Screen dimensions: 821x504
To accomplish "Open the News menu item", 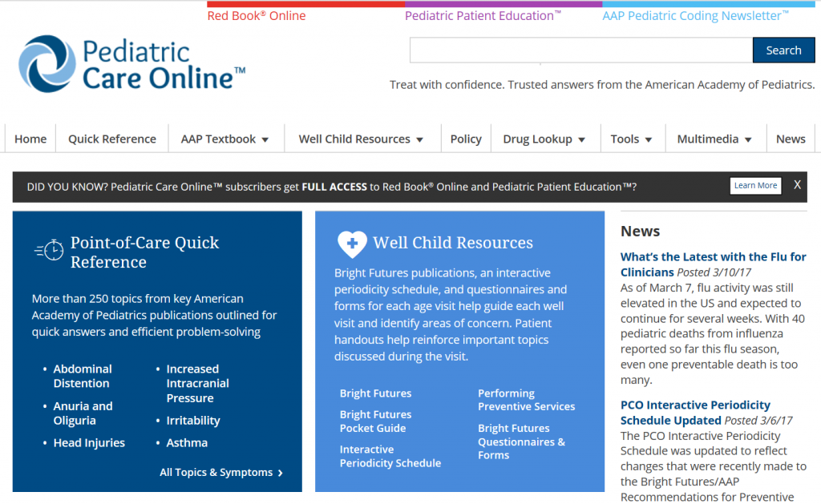I will [x=791, y=139].
